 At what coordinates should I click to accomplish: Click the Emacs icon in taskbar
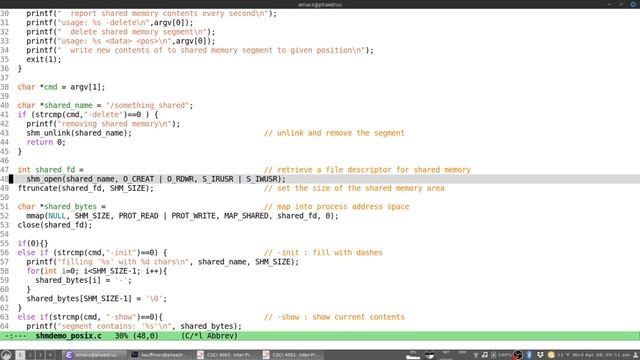pos(69,355)
